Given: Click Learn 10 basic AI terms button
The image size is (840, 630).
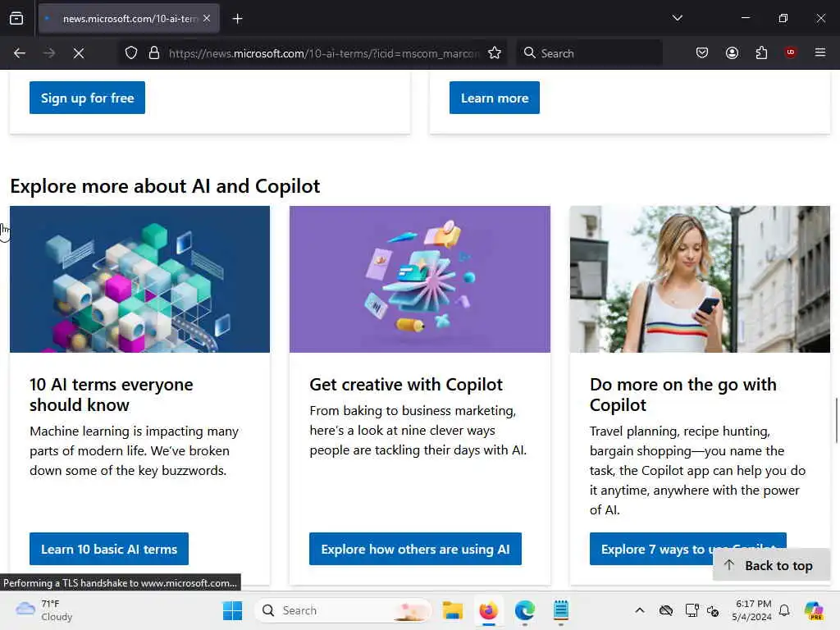Looking at the screenshot, I should point(109,549).
